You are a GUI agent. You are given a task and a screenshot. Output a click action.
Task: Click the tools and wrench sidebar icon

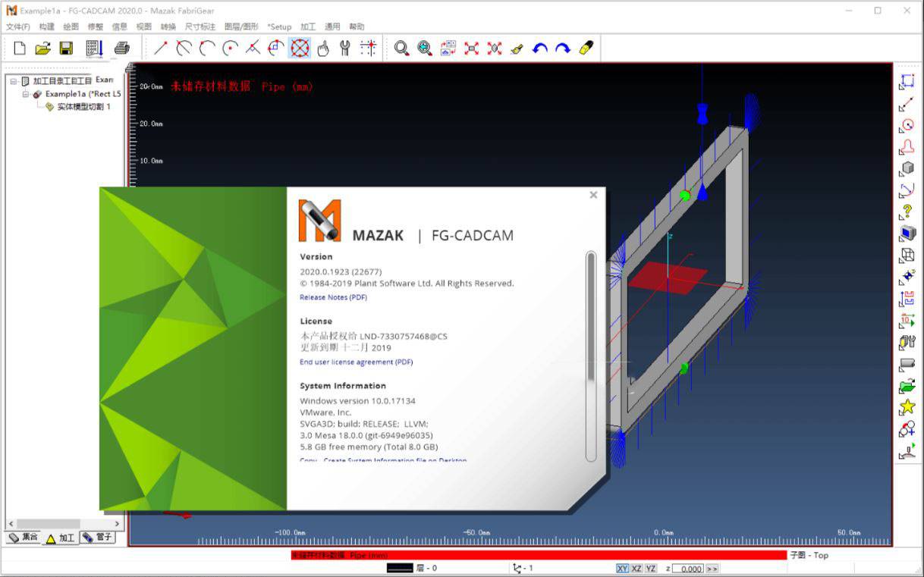pos(907,342)
